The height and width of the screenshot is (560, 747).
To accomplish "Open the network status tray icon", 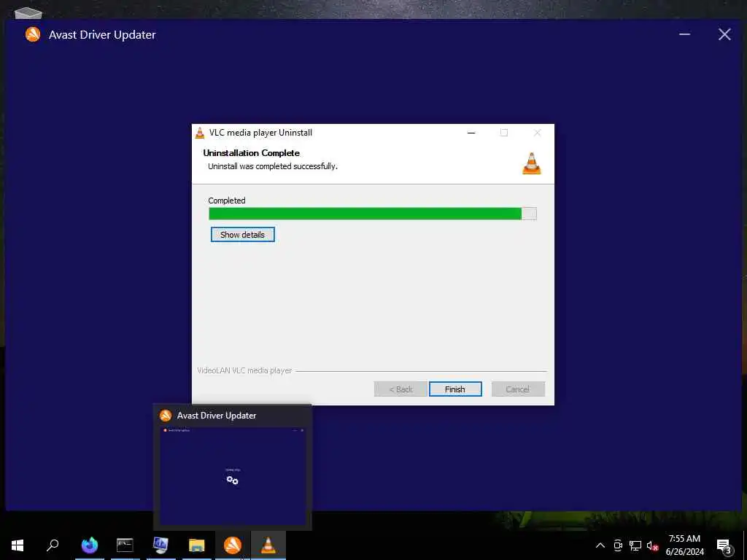I will click(x=635, y=545).
